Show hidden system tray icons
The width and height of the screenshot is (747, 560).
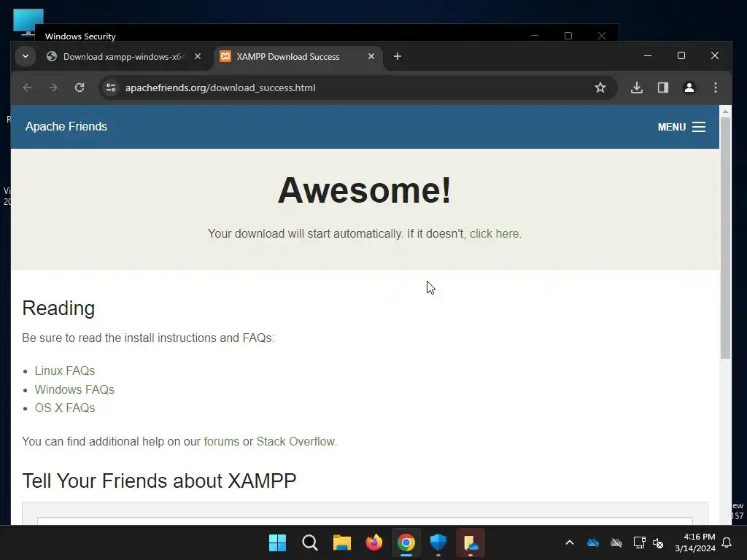[569, 542]
